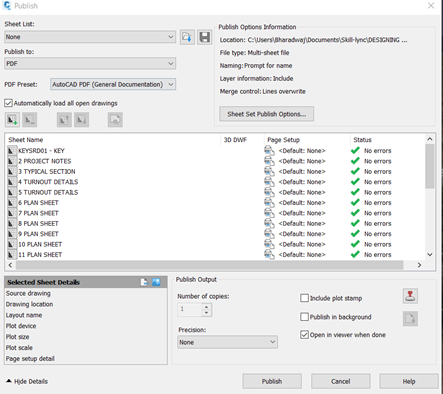Click the sheet list vertical scrollbar thumb
The height and width of the screenshot is (394, 443).
pos(430,166)
